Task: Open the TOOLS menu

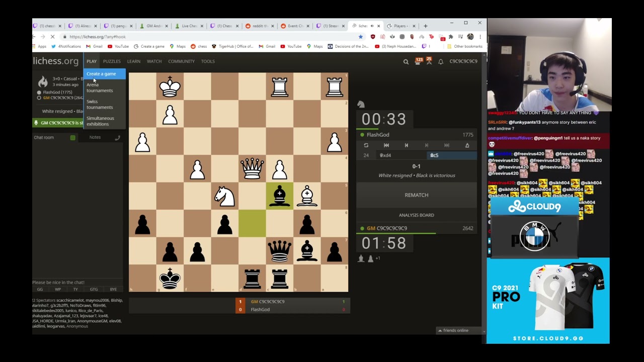Action: point(208,61)
